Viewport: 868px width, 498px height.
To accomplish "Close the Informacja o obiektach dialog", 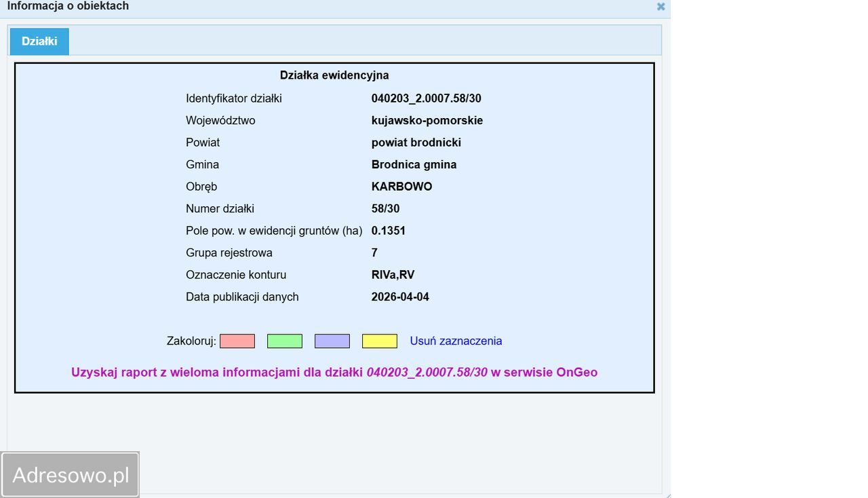I will pyautogui.click(x=660, y=7).
